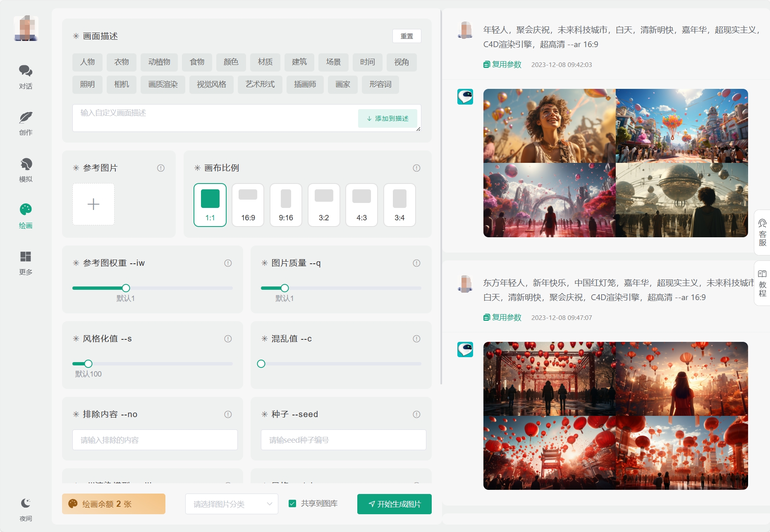Click the 开始生成图片 button
This screenshot has height=532, width=770.
(394, 504)
